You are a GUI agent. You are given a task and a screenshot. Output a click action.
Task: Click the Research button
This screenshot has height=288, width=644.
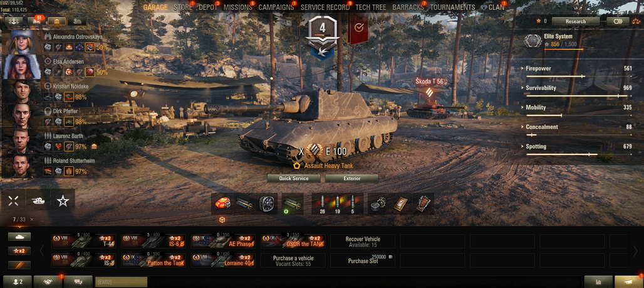(576, 21)
